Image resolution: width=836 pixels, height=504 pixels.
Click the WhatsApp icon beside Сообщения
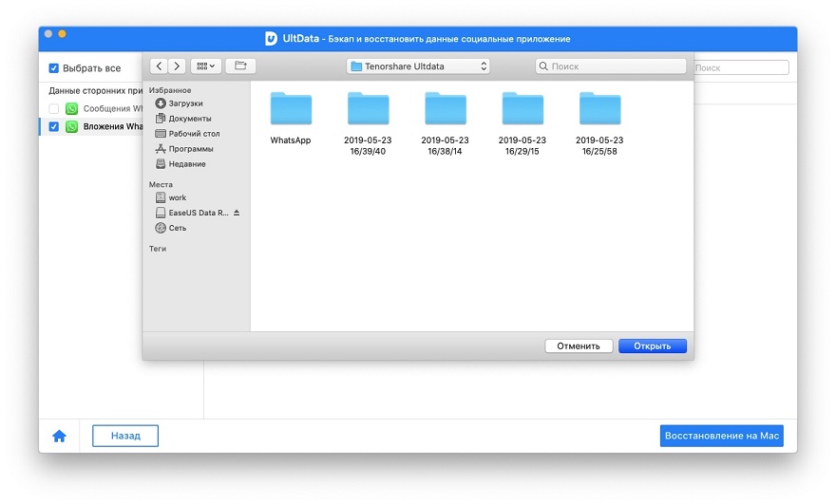tap(71, 109)
